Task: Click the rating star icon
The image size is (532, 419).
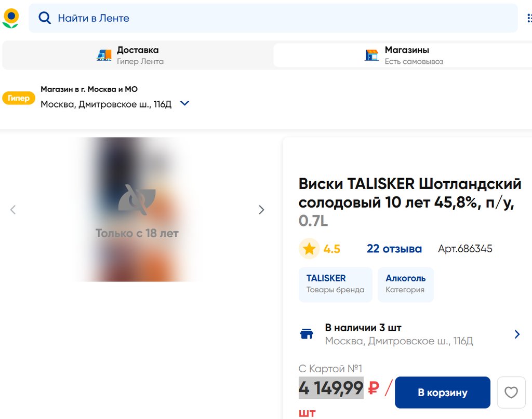Action: tap(309, 249)
